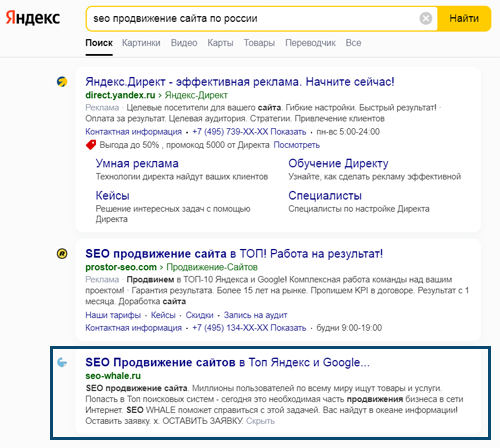Click the text 'будни 9:00-19:00'
Screen dimensions: 500x448
click(x=349, y=328)
